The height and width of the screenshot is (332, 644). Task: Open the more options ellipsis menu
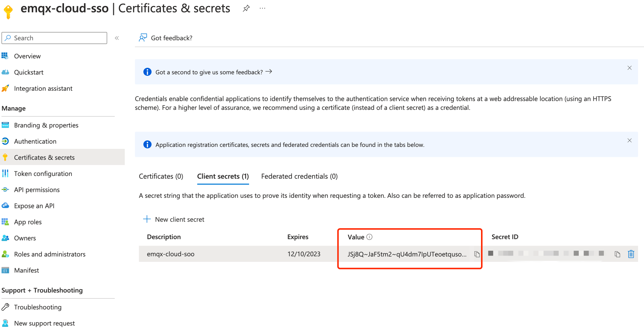point(262,8)
